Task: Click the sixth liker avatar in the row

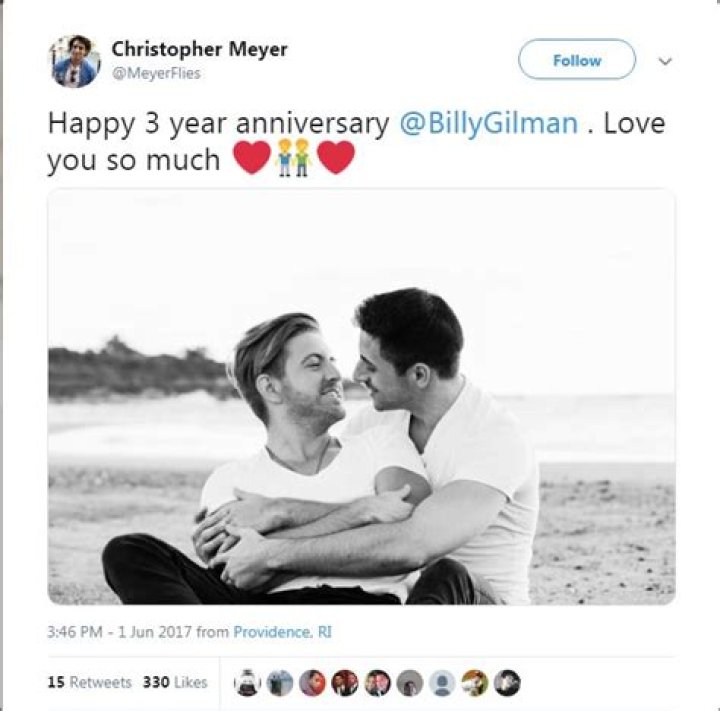Action: [409, 683]
